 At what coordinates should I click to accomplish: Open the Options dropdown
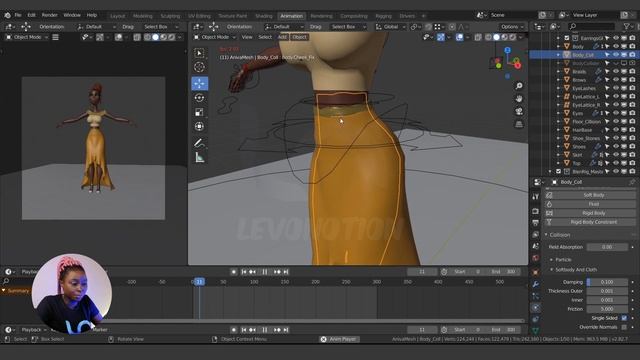(511, 27)
